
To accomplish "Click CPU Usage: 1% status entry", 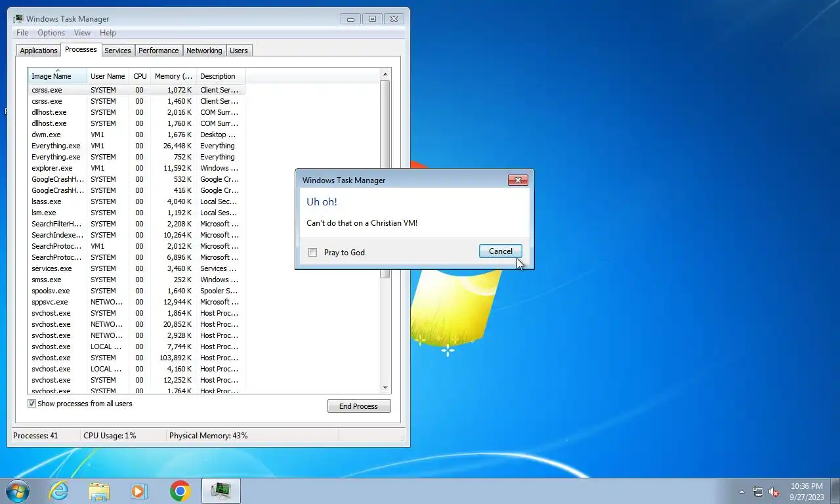I will [110, 436].
